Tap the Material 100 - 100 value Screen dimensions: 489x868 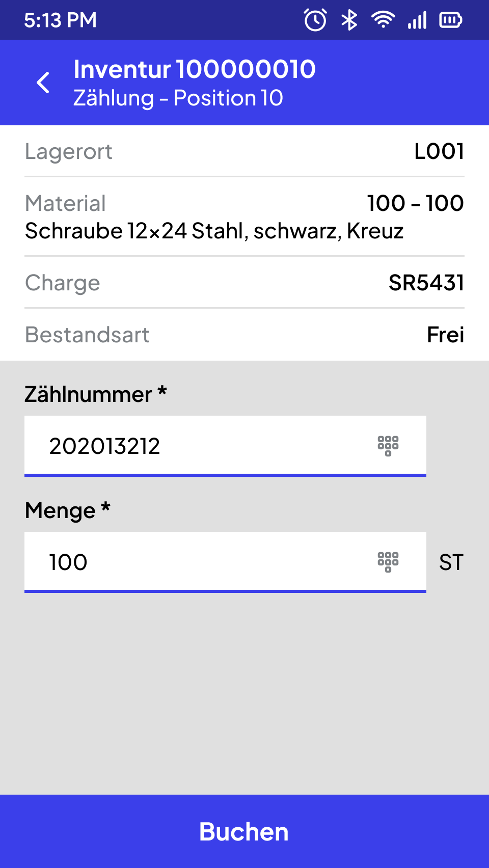coord(416,203)
